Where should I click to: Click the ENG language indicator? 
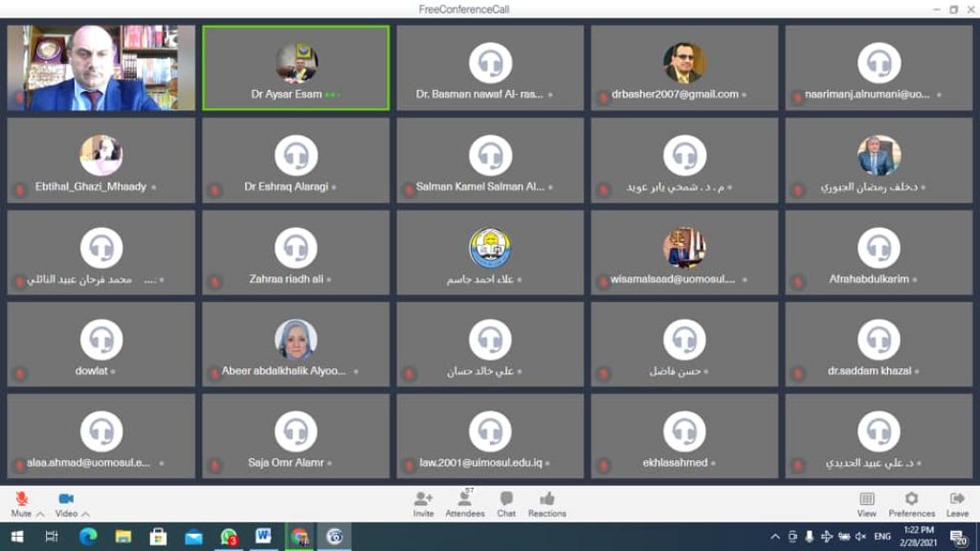click(x=882, y=537)
